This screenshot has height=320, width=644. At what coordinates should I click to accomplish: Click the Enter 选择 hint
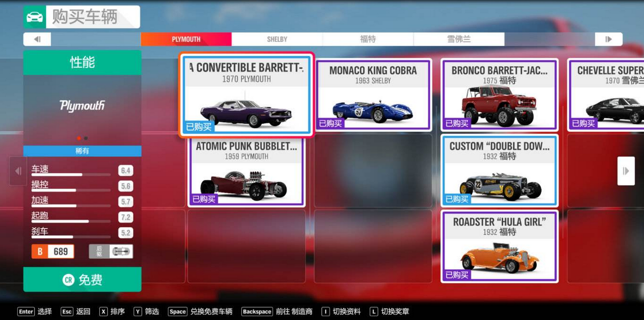click(35, 312)
